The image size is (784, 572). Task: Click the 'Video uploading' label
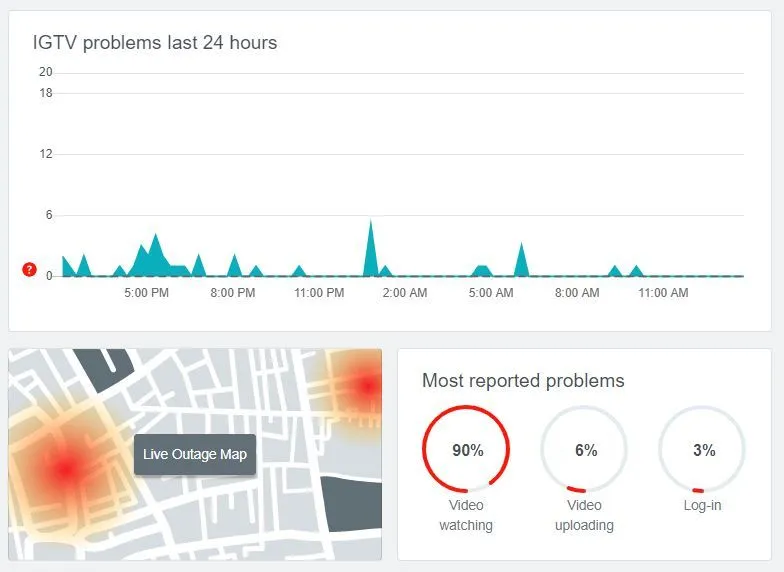[x=584, y=515]
